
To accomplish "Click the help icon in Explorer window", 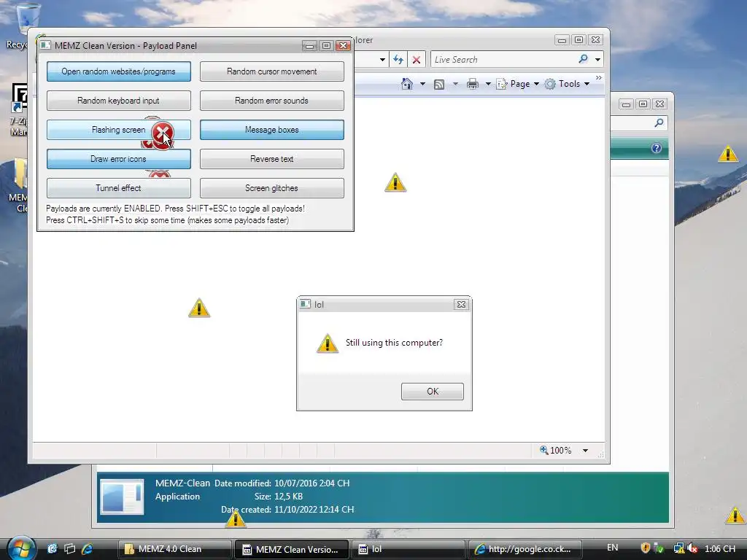I will click(x=657, y=148).
